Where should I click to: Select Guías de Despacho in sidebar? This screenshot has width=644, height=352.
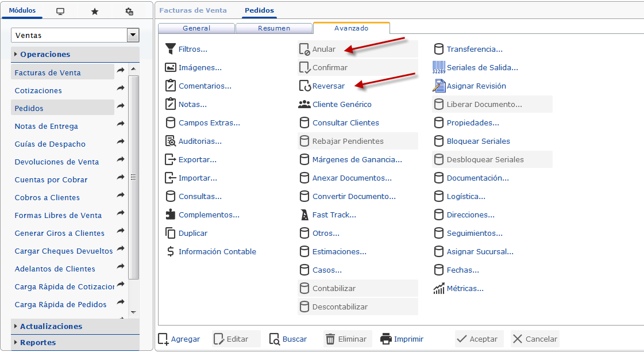[x=50, y=144]
